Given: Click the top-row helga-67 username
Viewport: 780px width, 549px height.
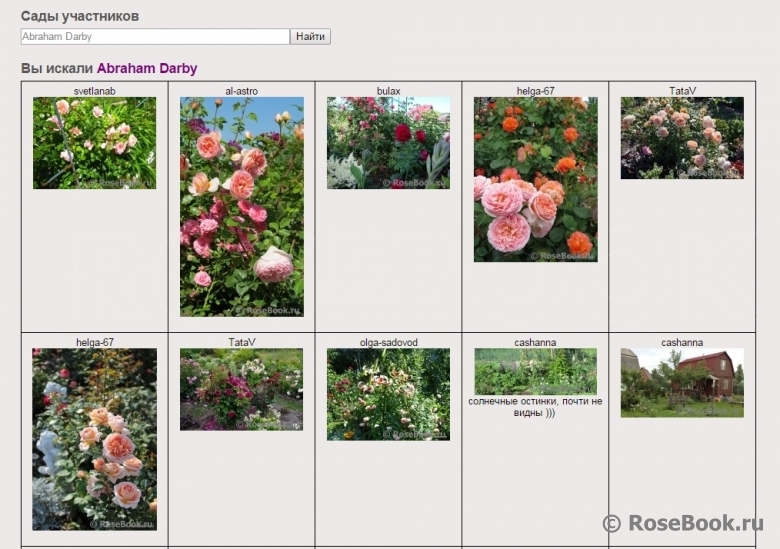Looking at the screenshot, I should coord(535,91).
